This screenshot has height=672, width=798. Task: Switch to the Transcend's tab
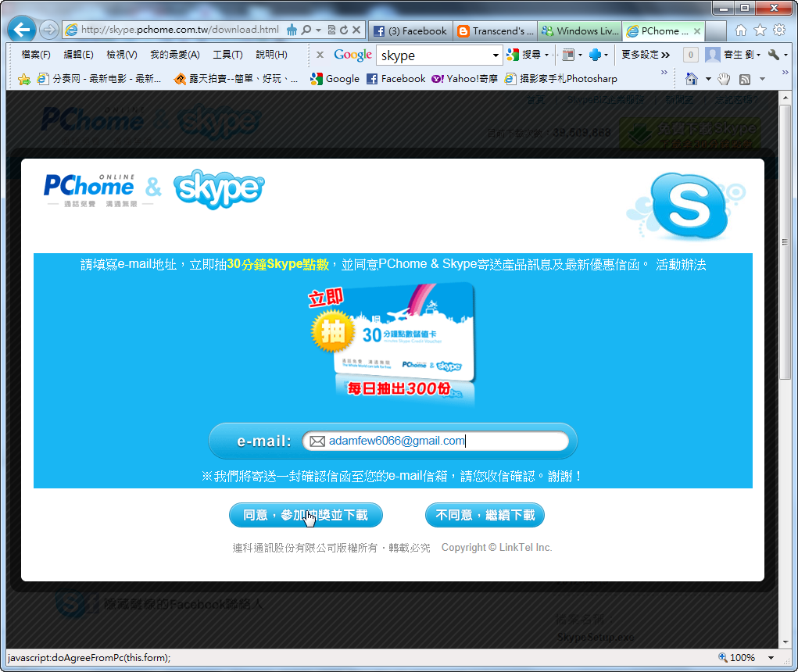point(496,31)
